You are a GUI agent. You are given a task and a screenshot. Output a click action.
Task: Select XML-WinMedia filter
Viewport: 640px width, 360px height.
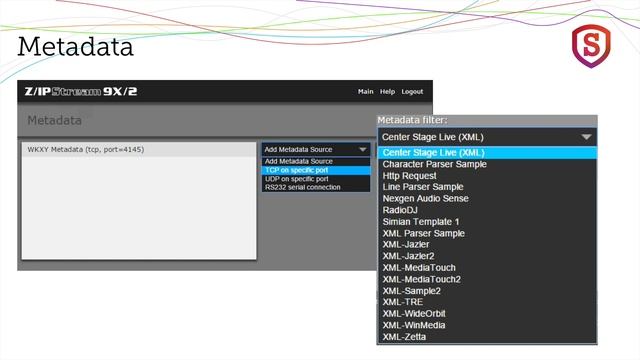[487, 325]
